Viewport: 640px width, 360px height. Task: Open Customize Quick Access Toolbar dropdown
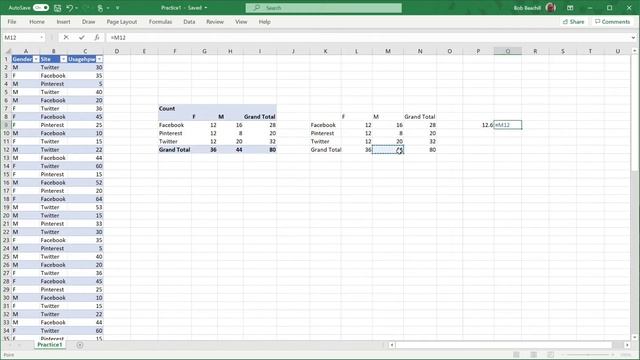tap(118, 8)
